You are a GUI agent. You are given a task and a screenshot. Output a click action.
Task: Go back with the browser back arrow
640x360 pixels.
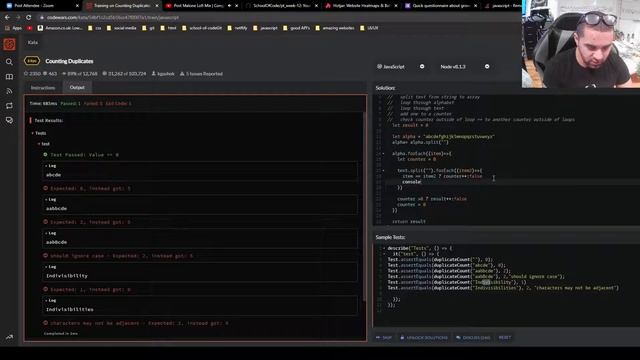click(7, 18)
